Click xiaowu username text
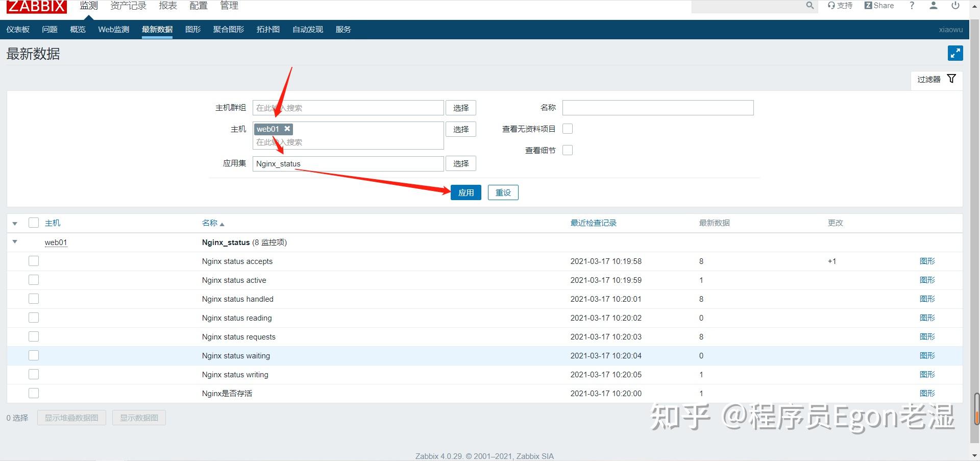980x461 pixels. [x=951, y=30]
